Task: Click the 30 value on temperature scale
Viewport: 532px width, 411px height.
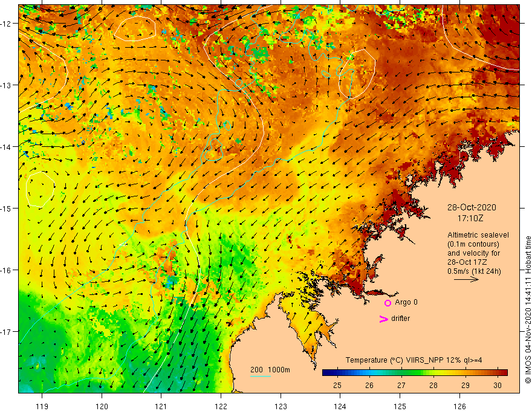Action: [x=498, y=385]
